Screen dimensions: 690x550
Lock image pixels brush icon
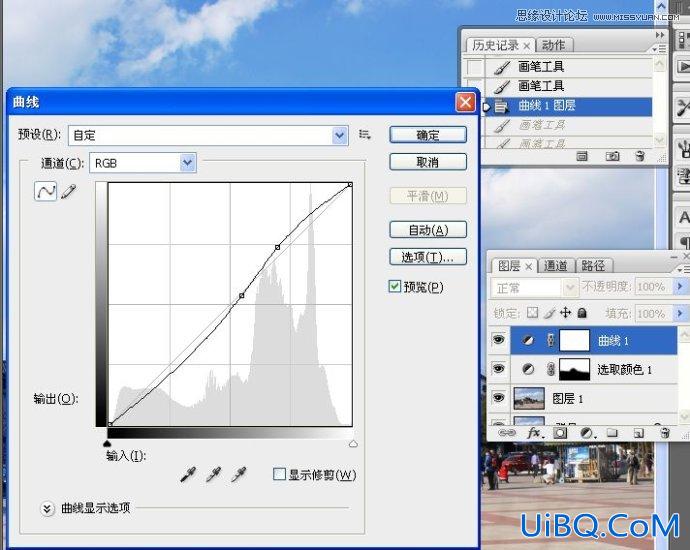(x=549, y=313)
